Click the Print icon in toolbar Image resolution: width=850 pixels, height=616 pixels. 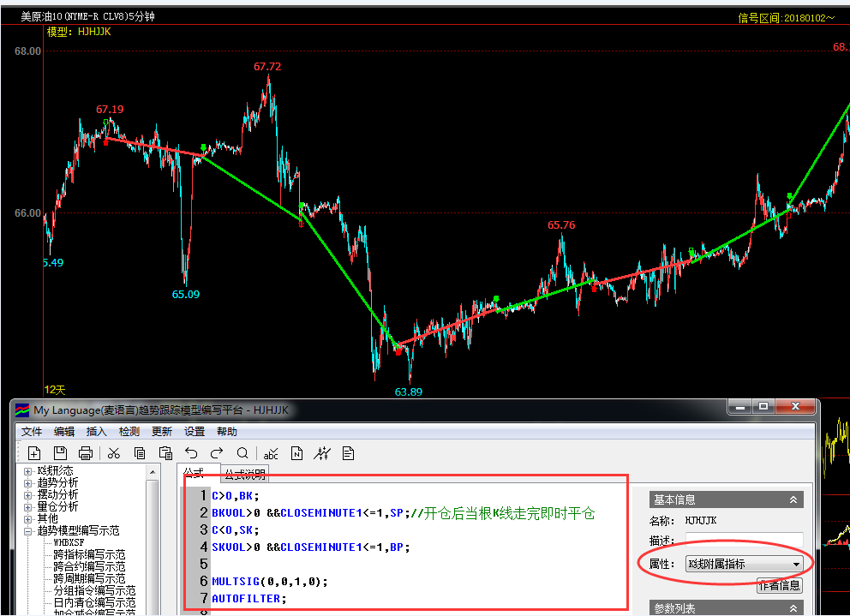tap(86, 453)
